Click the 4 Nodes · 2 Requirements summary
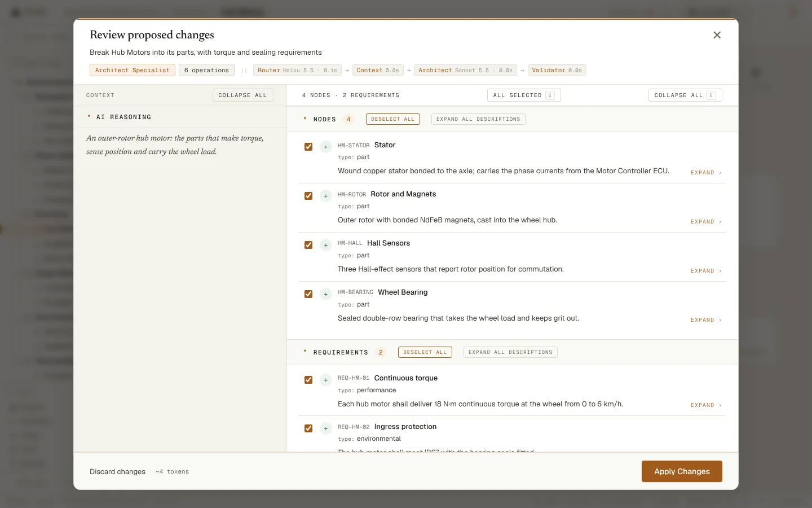The image size is (812, 508). point(350,95)
